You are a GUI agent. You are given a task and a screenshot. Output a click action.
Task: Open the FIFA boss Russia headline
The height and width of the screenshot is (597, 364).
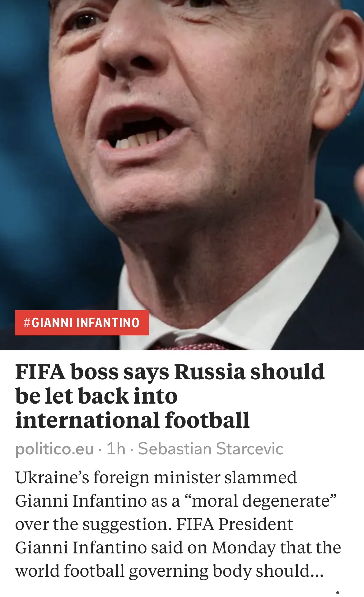[170, 396]
